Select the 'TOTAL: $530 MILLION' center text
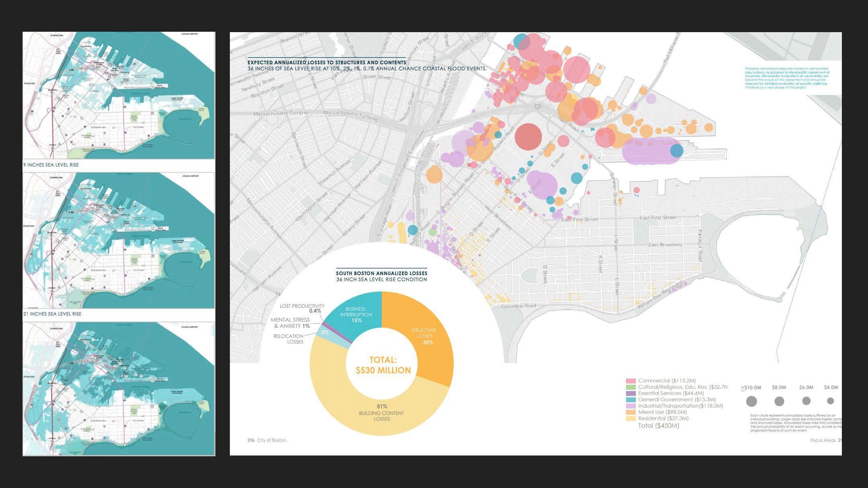The height and width of the screenshot is (488, 868). (383, 365)
